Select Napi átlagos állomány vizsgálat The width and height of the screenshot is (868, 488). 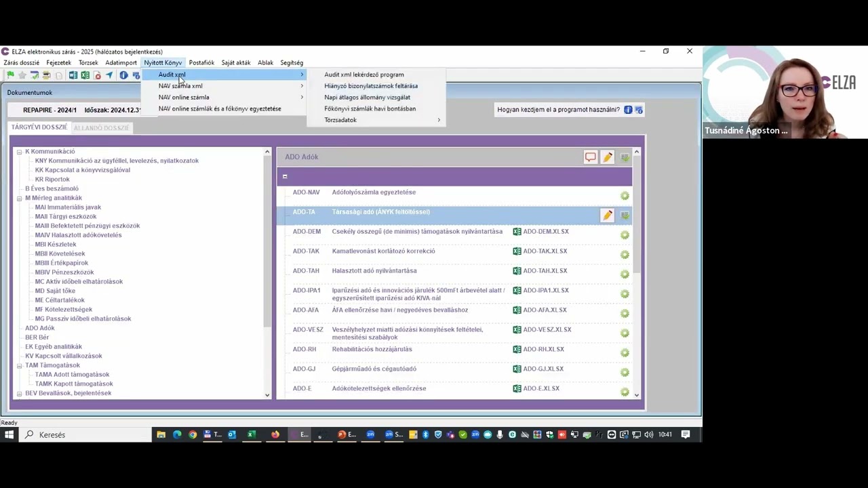coord(376,98)
